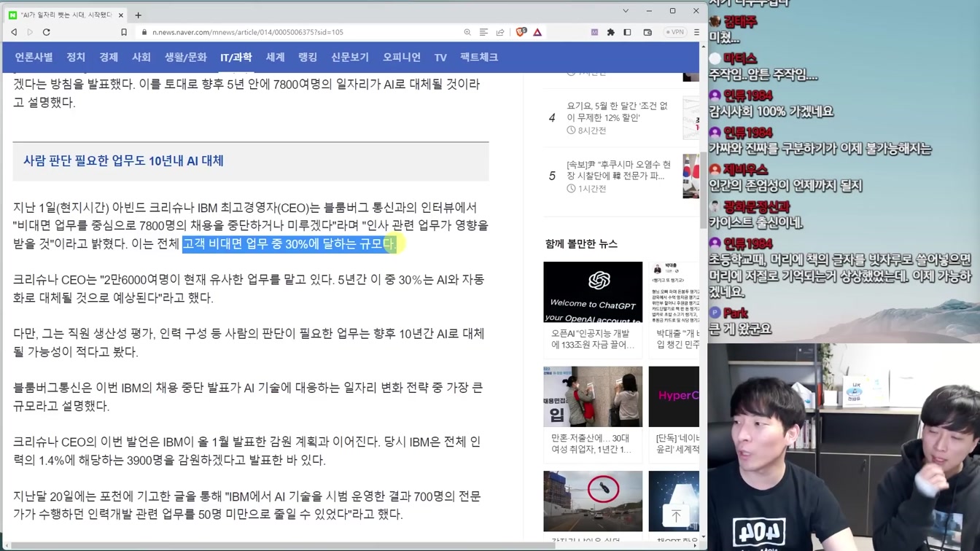Open the HyperC thumbnail article
Image resolution: width=980 pixels, height=551 pixels.
[x=674, y=396]
